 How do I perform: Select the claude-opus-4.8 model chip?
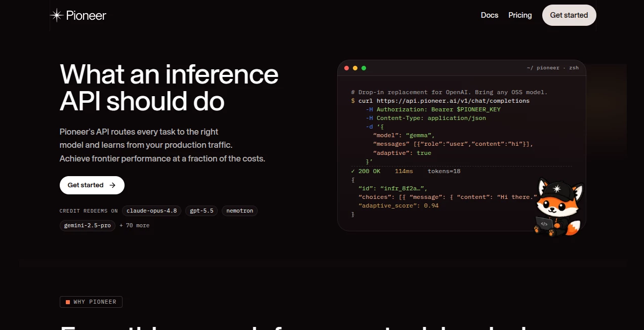(151, 211)
